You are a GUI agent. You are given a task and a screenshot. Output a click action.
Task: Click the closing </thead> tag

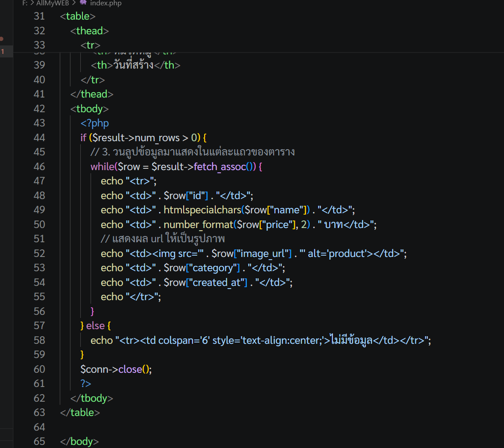[x=92, y=94]
